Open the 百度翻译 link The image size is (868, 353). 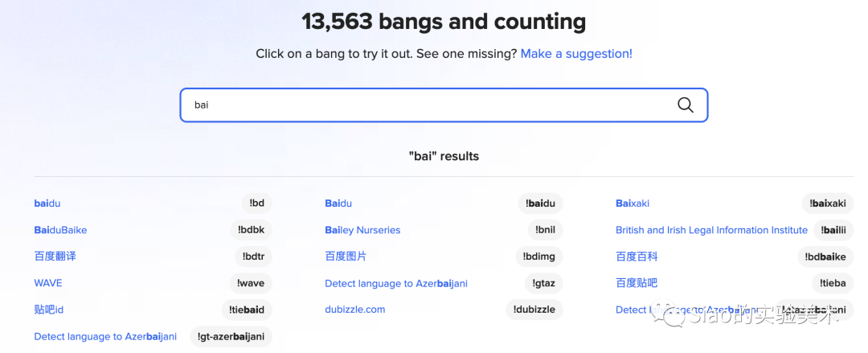[55, 257]
